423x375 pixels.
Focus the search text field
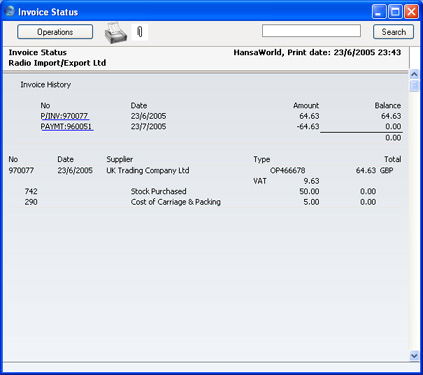tap(311, 31)
